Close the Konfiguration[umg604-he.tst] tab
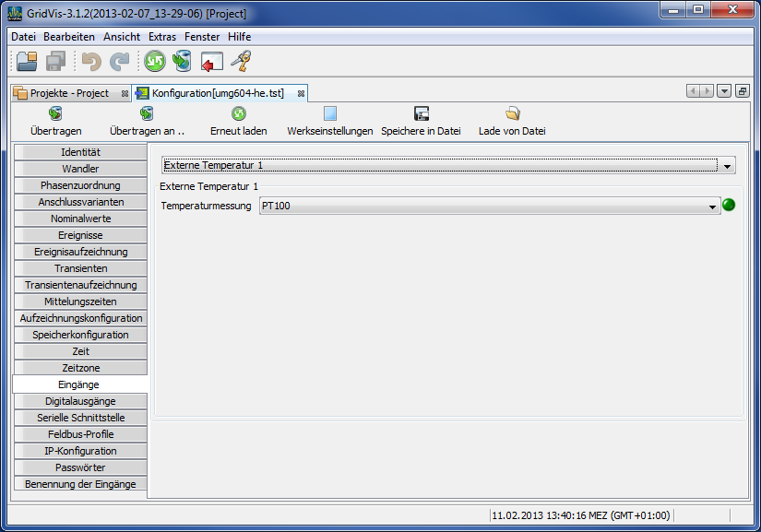This screenshot has height=532, width=761. click(x=301, y=92)
